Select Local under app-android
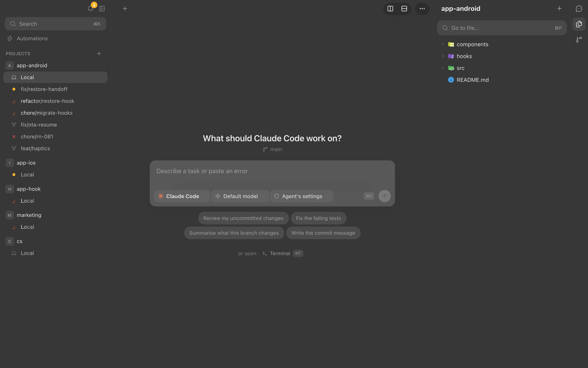 55,77
